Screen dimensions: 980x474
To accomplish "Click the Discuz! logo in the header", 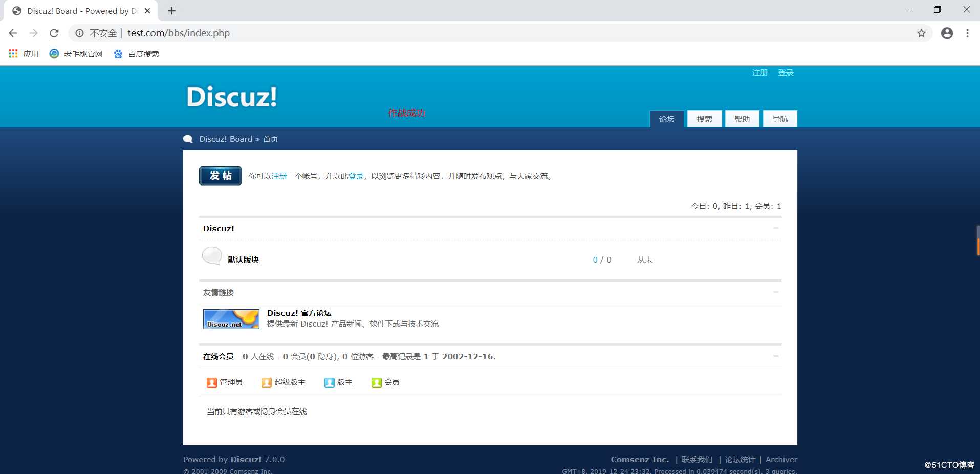I will (x=231, y=97).
